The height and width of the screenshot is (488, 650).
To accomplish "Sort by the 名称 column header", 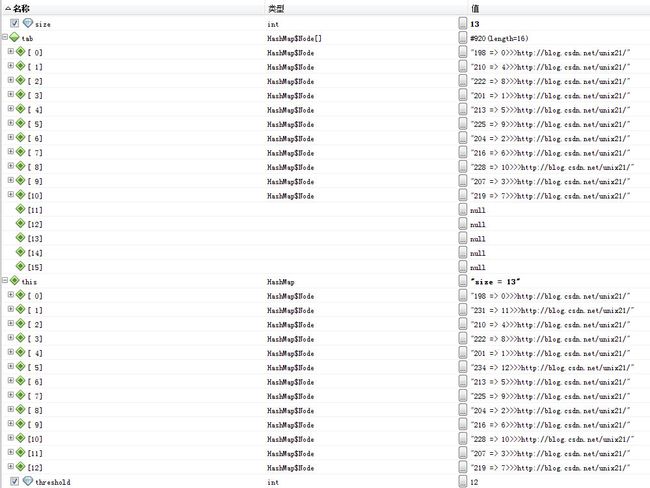I will (x=28, y=7).
